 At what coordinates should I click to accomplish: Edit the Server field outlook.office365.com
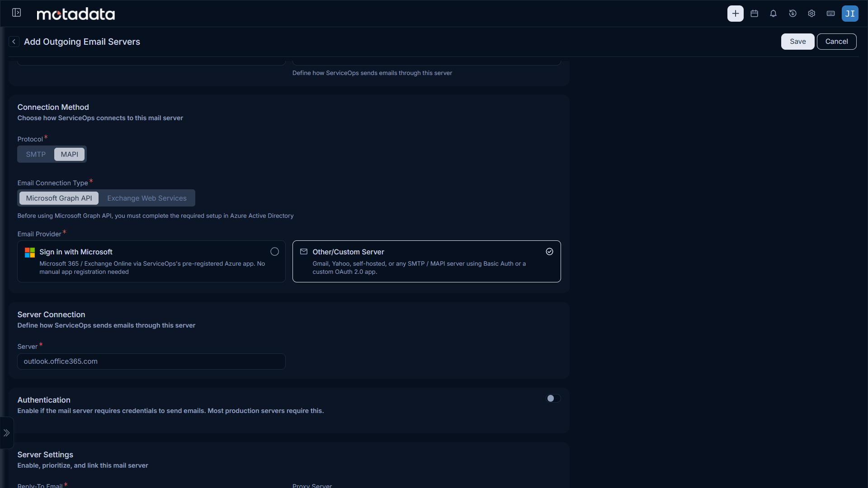click(151, 361)
